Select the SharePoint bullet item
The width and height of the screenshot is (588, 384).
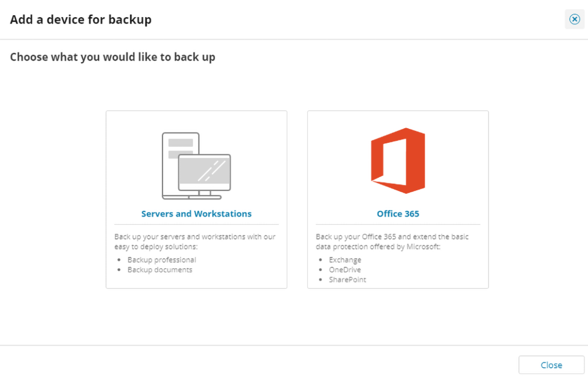[x=347, y=280]
